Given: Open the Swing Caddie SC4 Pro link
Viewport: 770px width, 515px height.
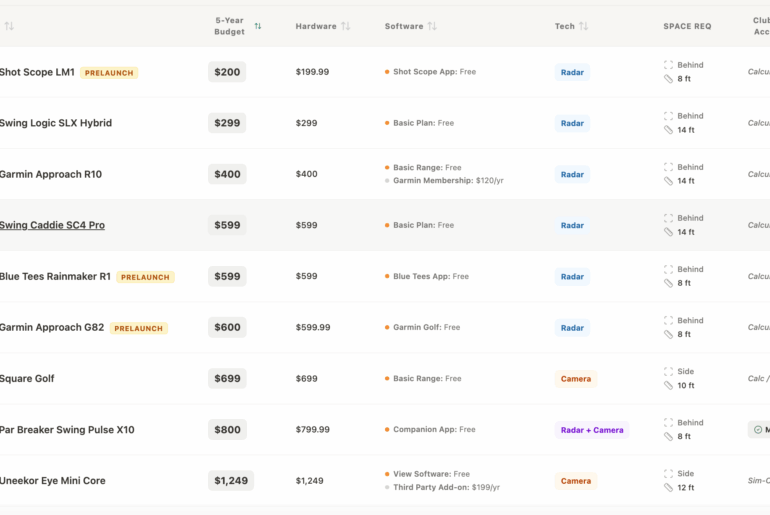Looking at the screenshot, I should (x=52, y=225).
